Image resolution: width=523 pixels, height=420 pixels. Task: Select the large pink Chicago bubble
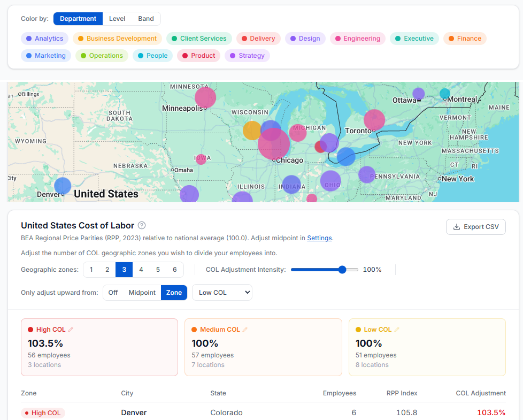tap(274, 144)
